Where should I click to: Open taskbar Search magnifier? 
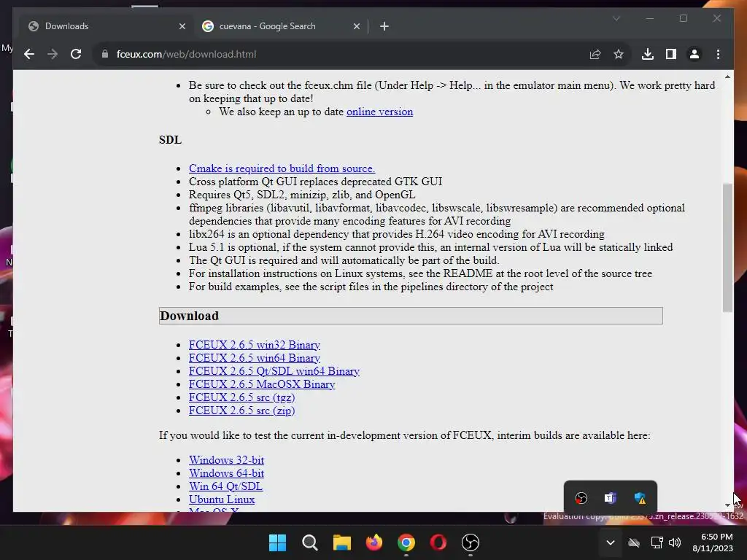[x=309, y=542]
